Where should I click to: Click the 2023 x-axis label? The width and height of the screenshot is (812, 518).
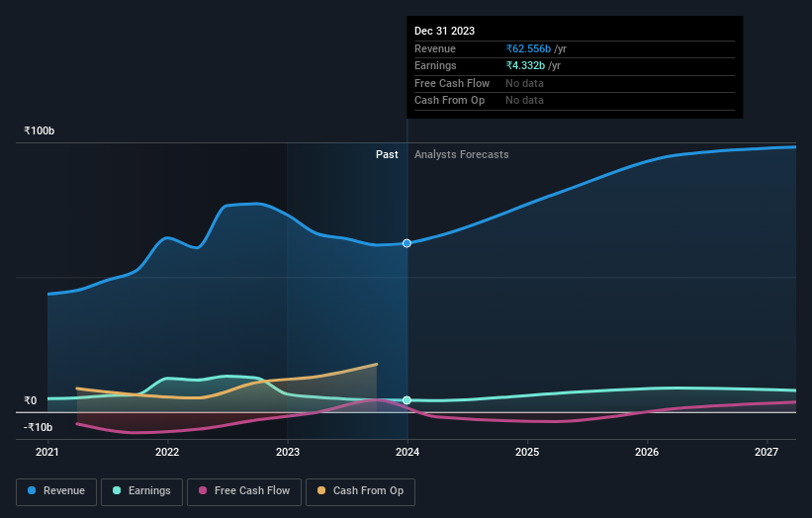(x=288, y=453)
